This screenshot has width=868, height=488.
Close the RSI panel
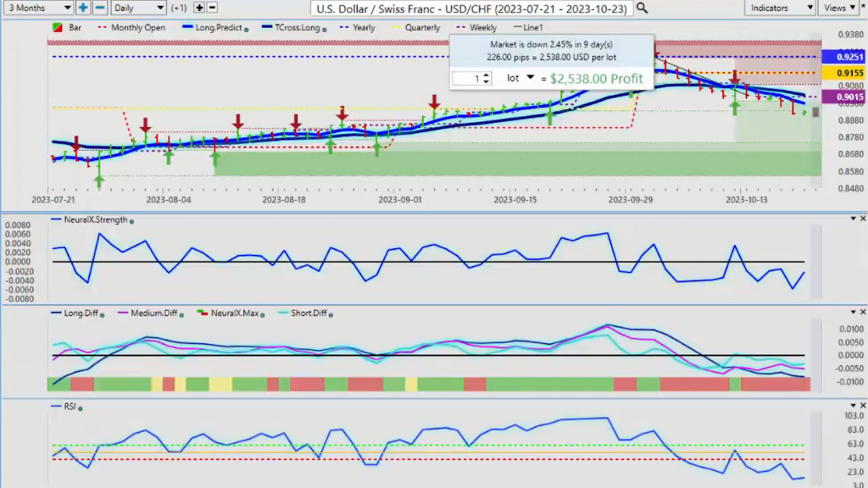pyautogui.click(x=862, y=406)
